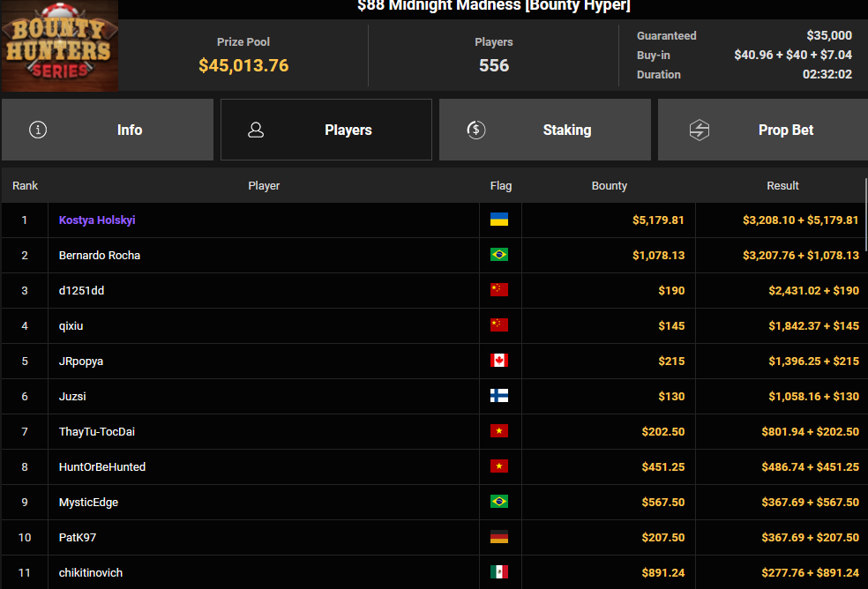Sort by the Rank column header
The height and width of the screenshot is (589, 868).
[25, 186]
